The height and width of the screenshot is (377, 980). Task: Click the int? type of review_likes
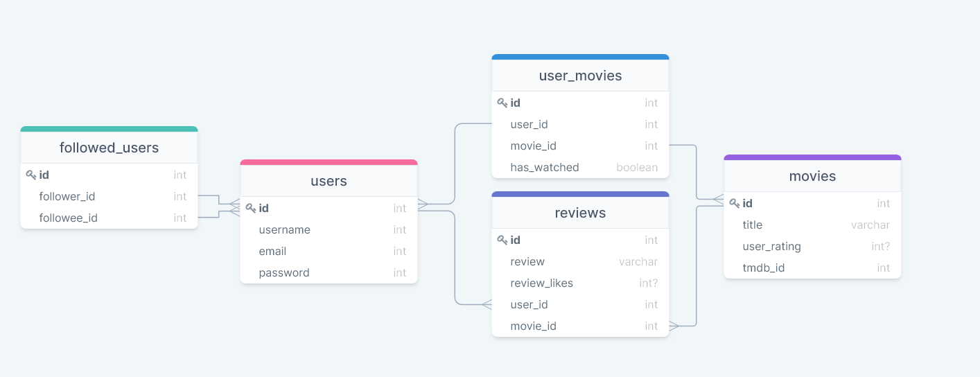[x=649, y=283]
